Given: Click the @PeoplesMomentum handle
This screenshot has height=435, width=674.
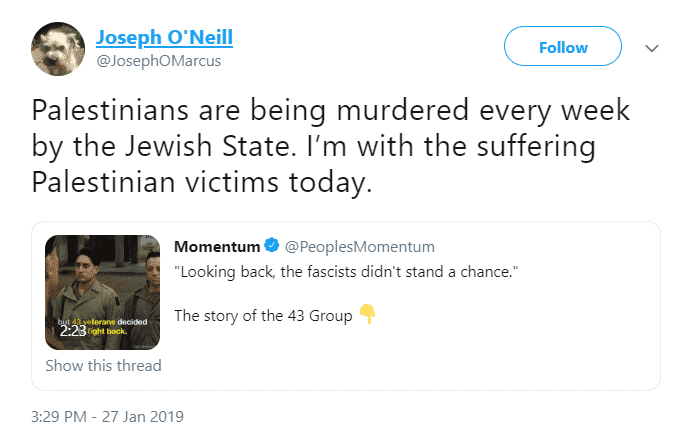Looking at the screenshot, I should (x=360, y=247).
